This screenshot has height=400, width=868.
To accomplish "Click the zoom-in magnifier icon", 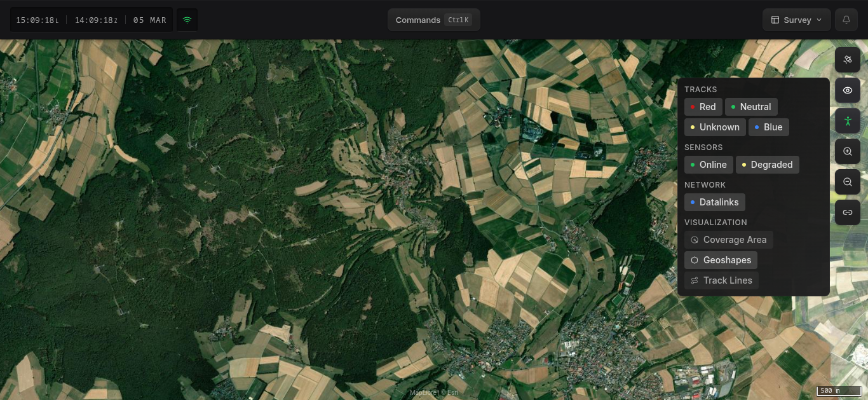I will click(x=848, y=151).
